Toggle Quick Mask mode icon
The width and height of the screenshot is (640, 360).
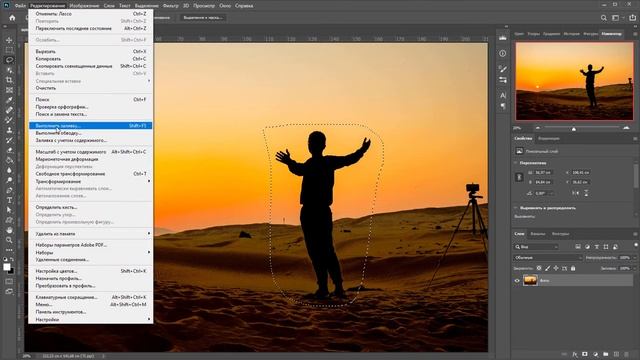9,281
